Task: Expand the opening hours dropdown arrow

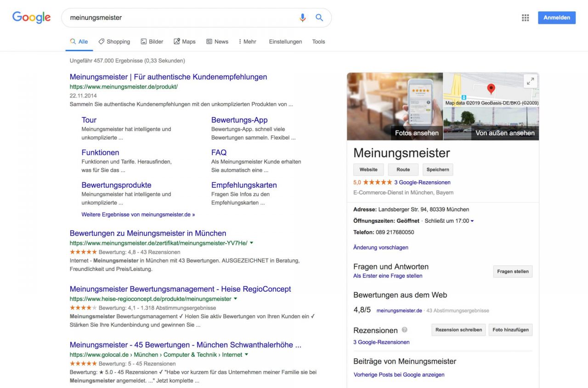Action: [472, 221]
